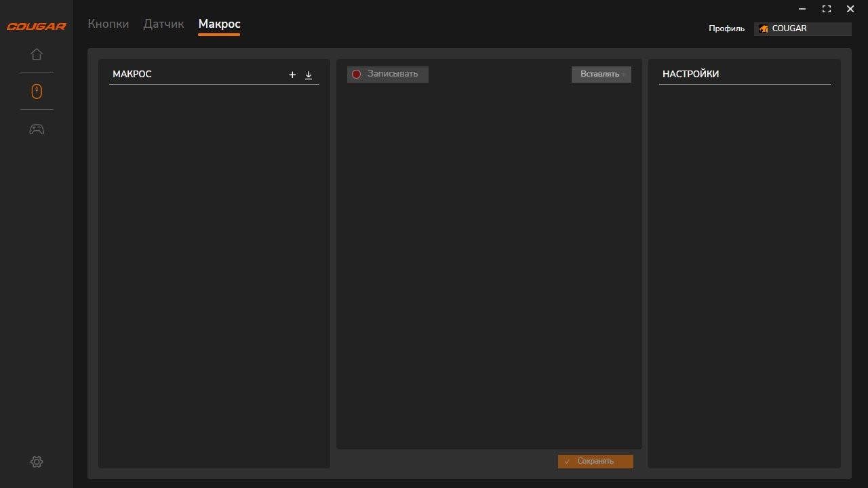Switch to the Кнопки tab
868x488 pixels.
[x=108, y=24]
